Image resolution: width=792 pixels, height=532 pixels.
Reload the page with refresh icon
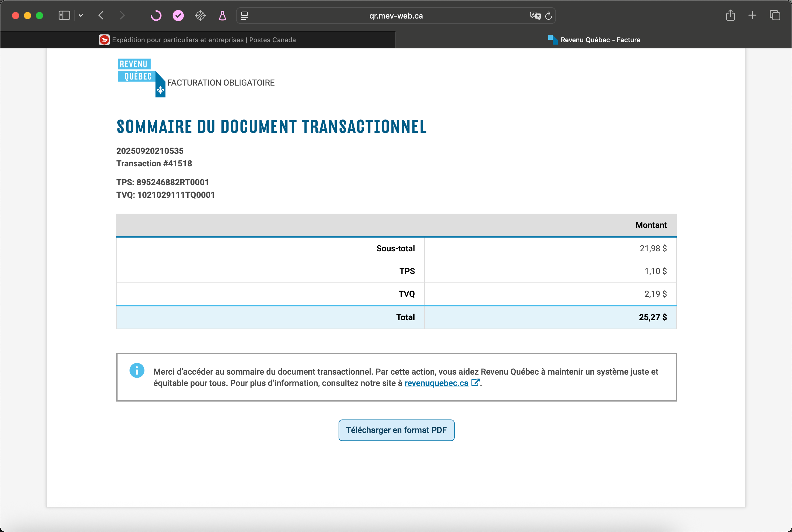(x=549, y=16)
